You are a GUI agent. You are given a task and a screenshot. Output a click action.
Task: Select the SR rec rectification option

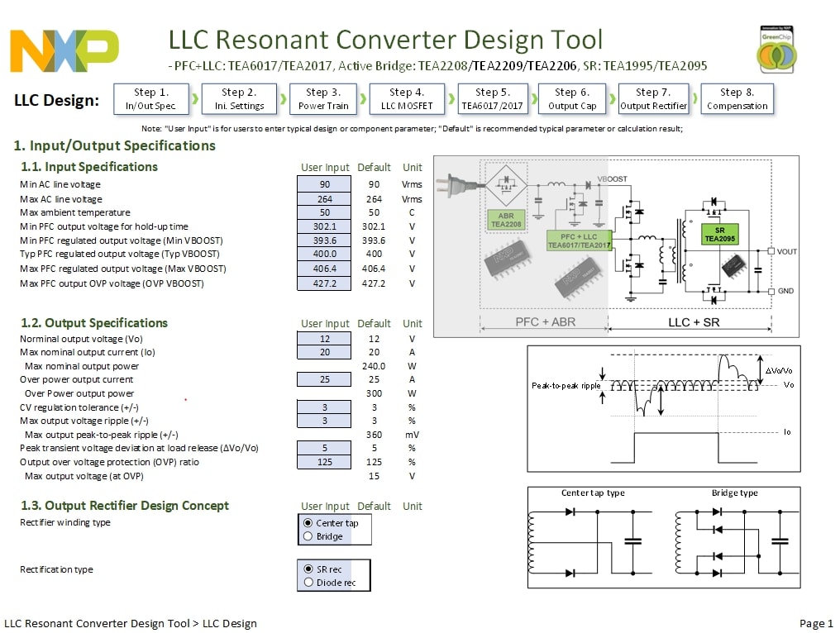click(x=308, y=569)
